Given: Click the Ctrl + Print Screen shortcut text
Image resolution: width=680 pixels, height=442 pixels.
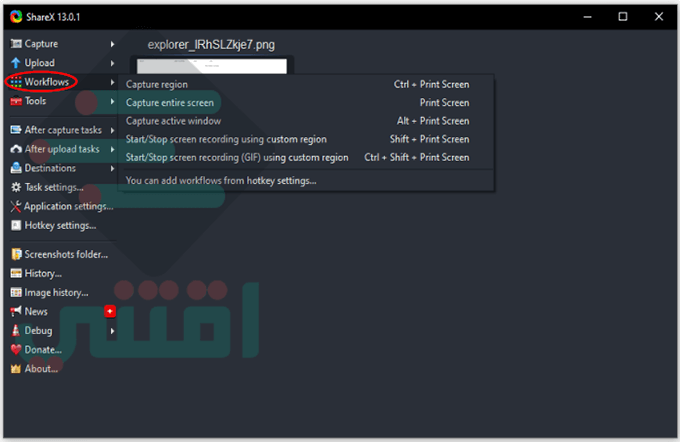Looking at the screenshot, I should point(432,84).
